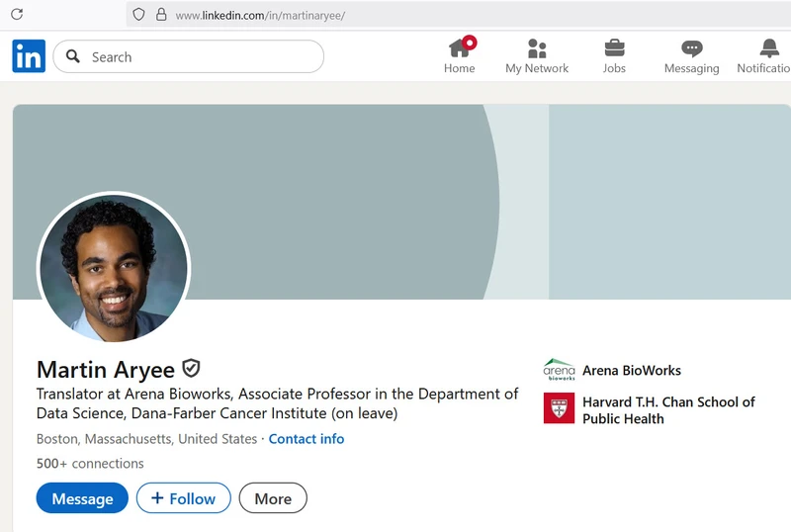Open the Contact info link
The height and width of the screenshot is (532, 791).
coord(307,439)
